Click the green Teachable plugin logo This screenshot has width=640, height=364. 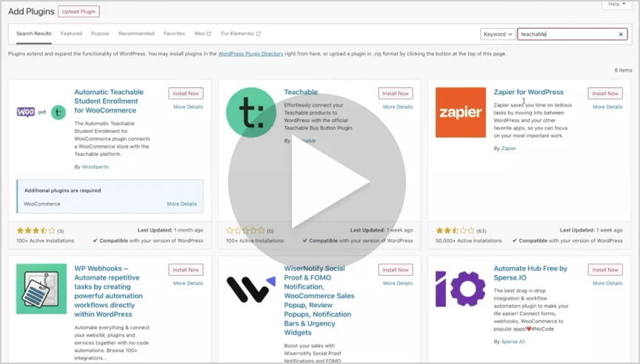coord(251,112)
